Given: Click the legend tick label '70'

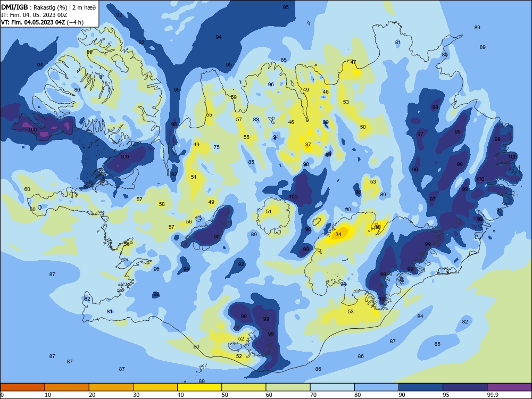Looking at the screenshot, I should (313, 395).
